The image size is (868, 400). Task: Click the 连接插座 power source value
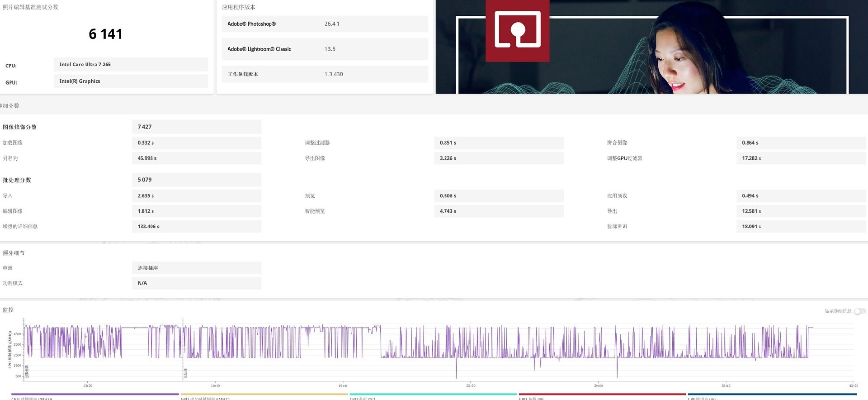196,268
